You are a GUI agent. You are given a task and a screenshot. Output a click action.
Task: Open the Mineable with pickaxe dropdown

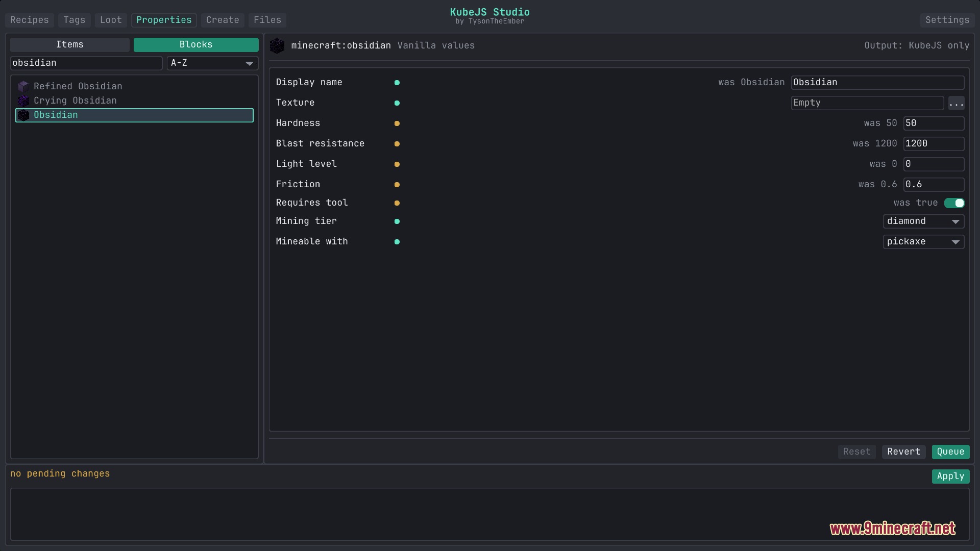click(923, 242)
